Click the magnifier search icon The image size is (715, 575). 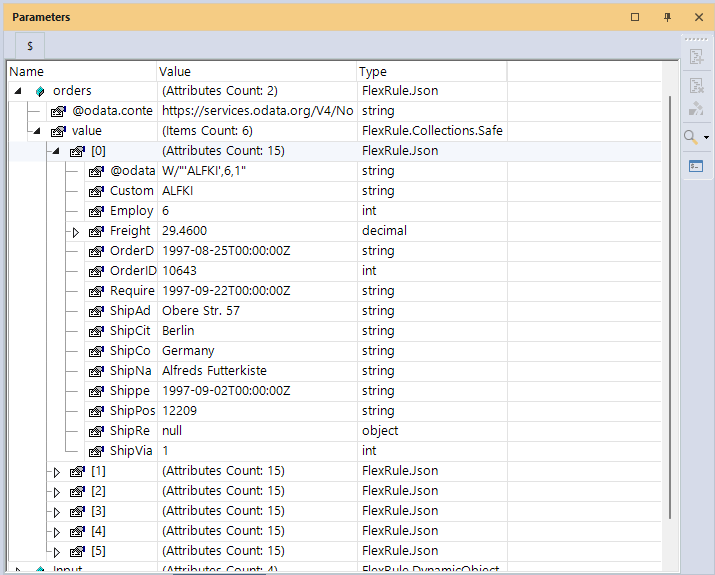[x=691, y=137]
